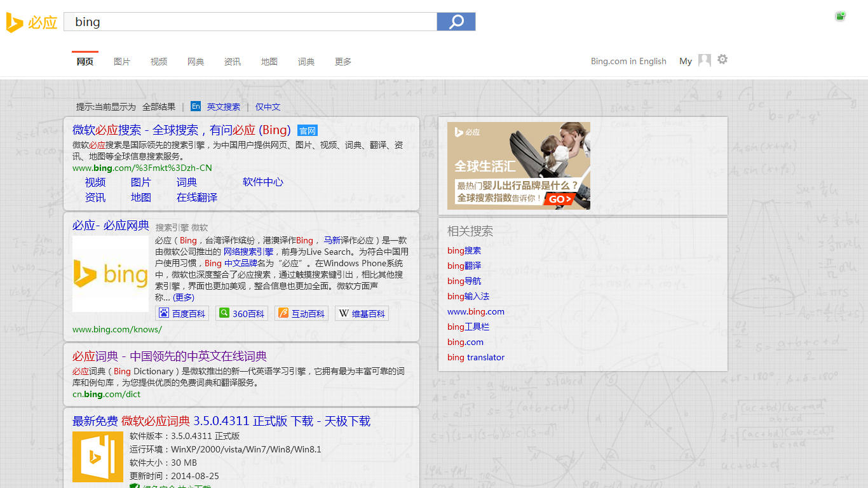Open the 维基百科 Wikipedia entry with W icon
The image size is (868, 488).
pyautogui.click(x=361, y=313)
